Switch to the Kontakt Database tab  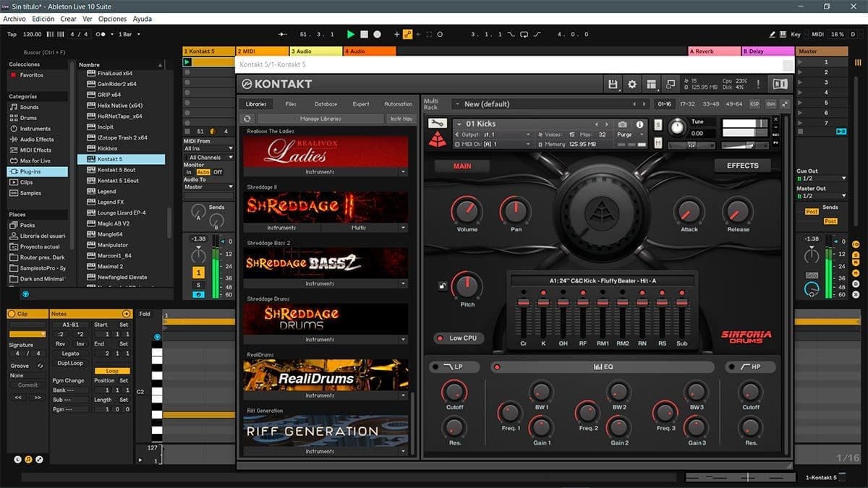(325, 104)
